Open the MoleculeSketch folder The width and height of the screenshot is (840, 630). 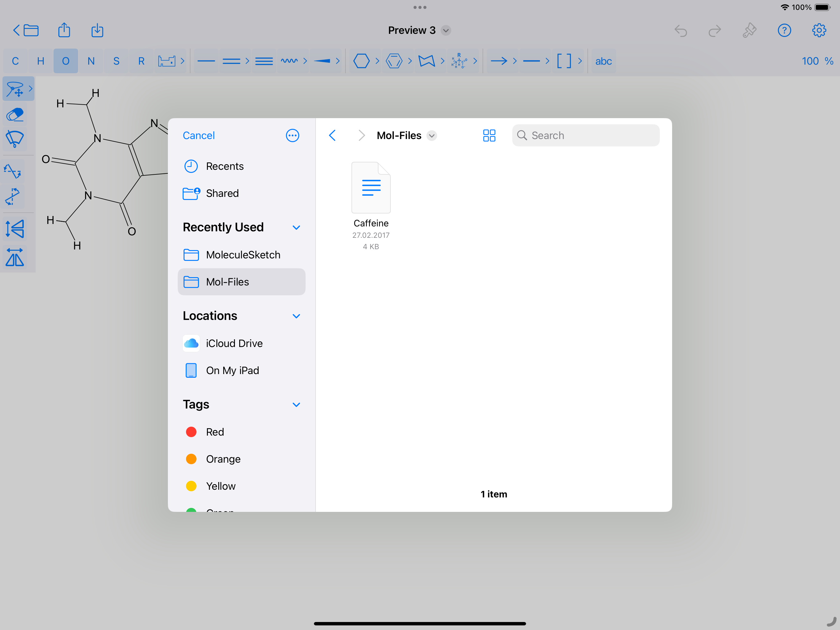tap(242, 255)
